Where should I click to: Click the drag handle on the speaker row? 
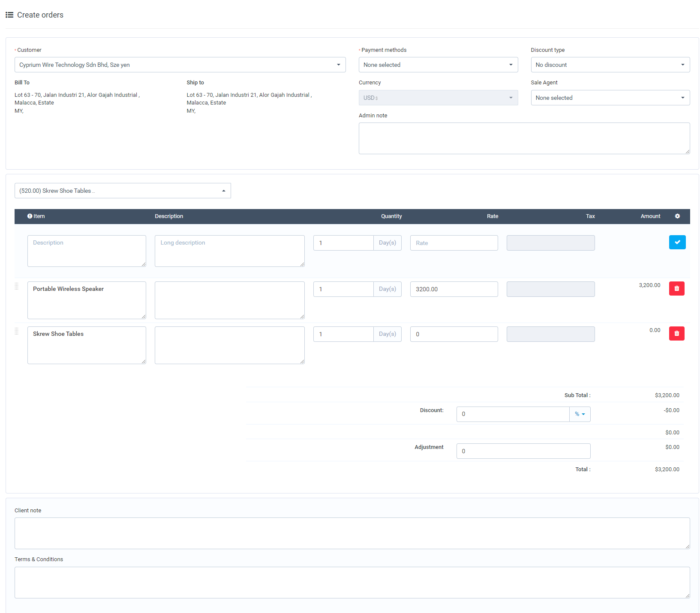[17, 286]
